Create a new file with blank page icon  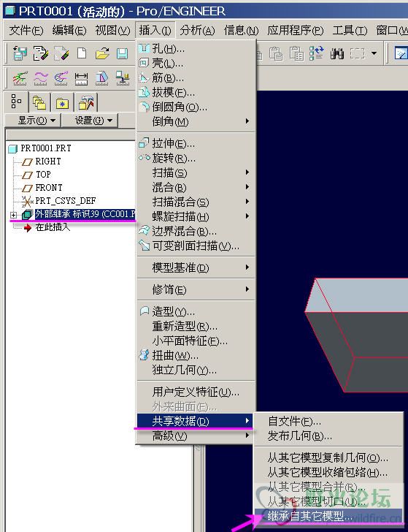click(82, 53)
